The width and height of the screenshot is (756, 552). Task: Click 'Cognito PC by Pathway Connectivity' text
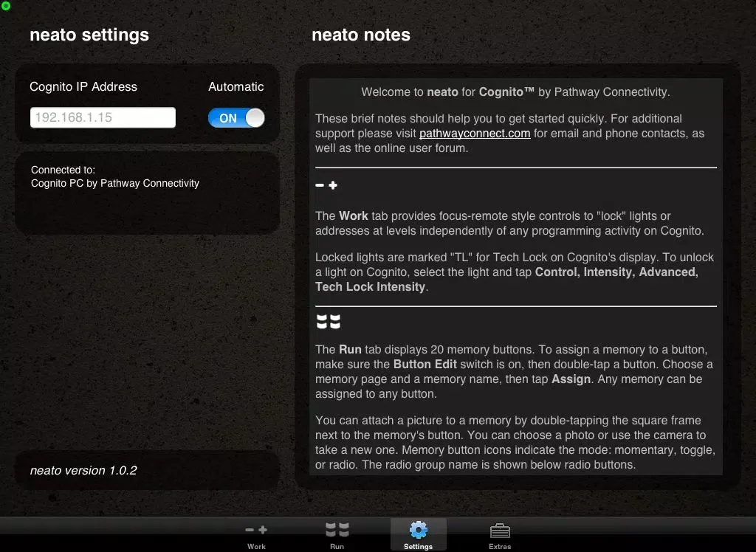(x=114, y=183)
